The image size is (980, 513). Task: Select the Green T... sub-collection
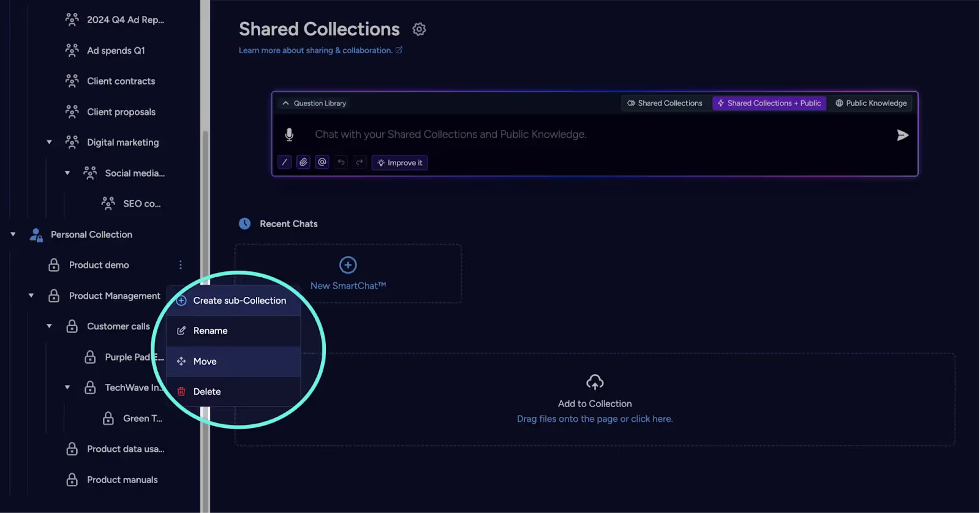143,418
